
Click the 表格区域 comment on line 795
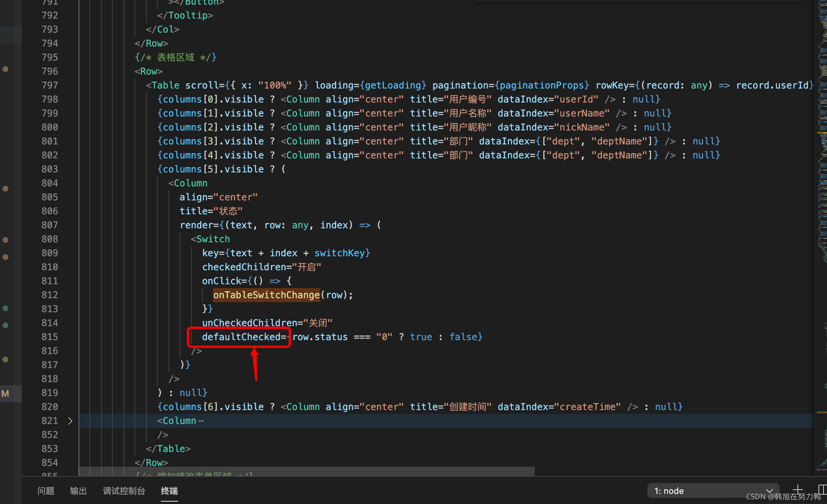click(175, 57)
